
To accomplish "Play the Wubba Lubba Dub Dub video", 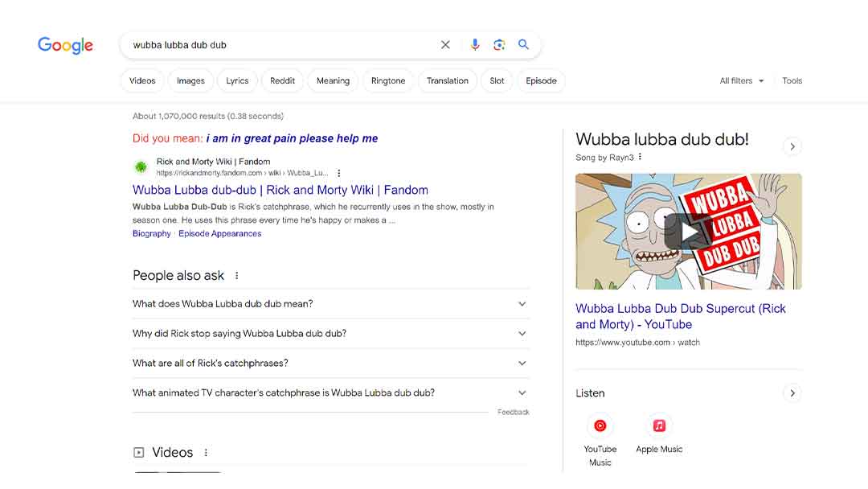I will (x=688, y=232).
